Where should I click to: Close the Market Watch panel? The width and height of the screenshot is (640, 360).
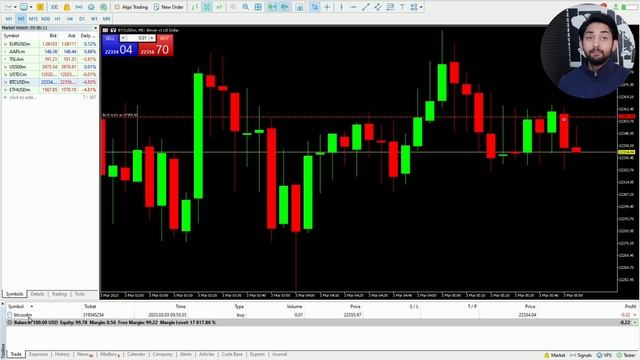coord(95,28)
